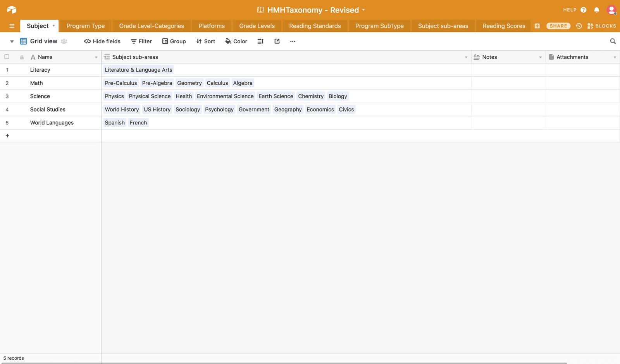Expand the views sidebar toggle arrow
Image resolution: width=620 pixels, height=364 pixels.
pyautogui.click(x=12, y=41)
